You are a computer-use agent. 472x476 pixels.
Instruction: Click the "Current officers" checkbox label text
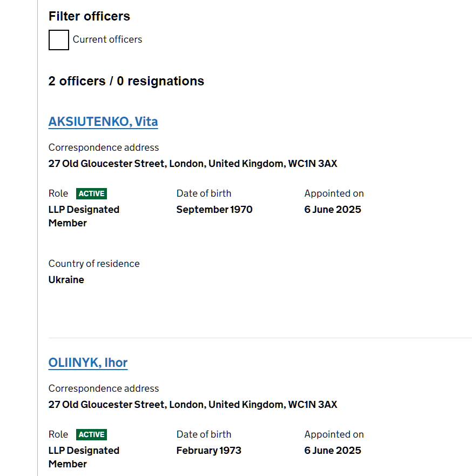(107, 39)
